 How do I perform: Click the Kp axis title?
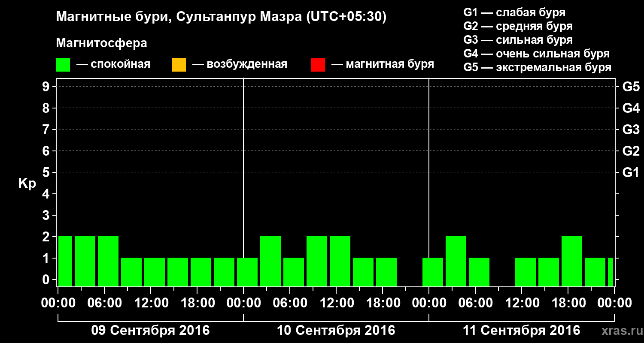pos(27,183)
